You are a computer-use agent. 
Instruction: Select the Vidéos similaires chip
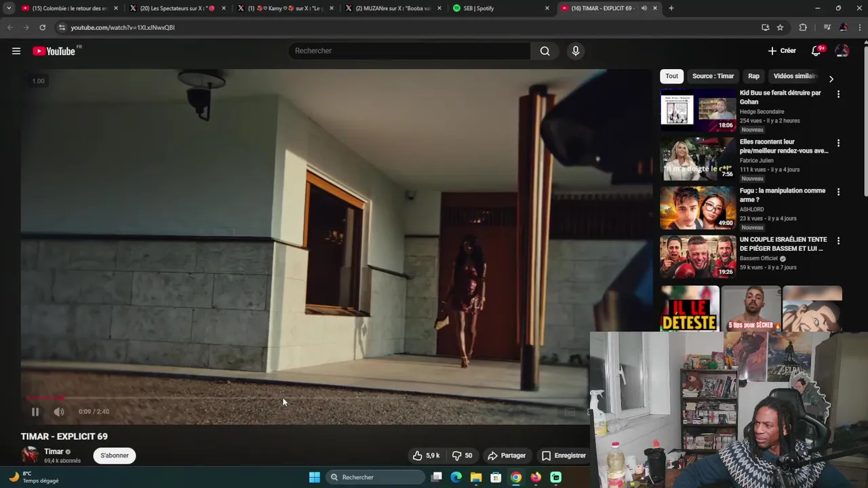pos(795,76)
